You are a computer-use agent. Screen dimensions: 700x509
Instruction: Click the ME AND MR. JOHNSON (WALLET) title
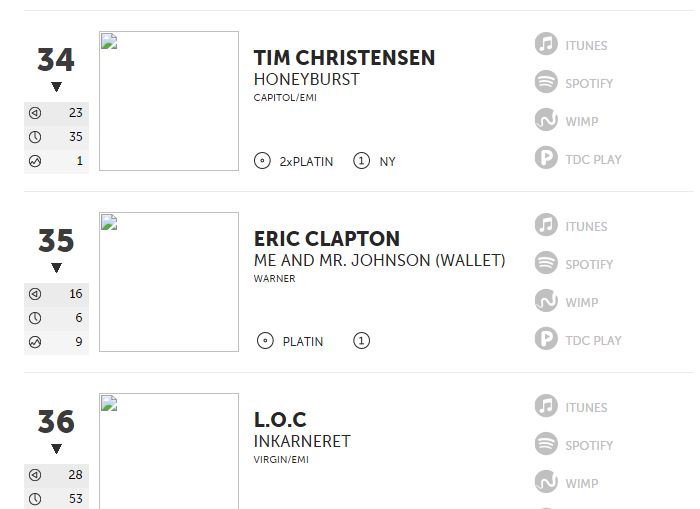tap(379, 260)
